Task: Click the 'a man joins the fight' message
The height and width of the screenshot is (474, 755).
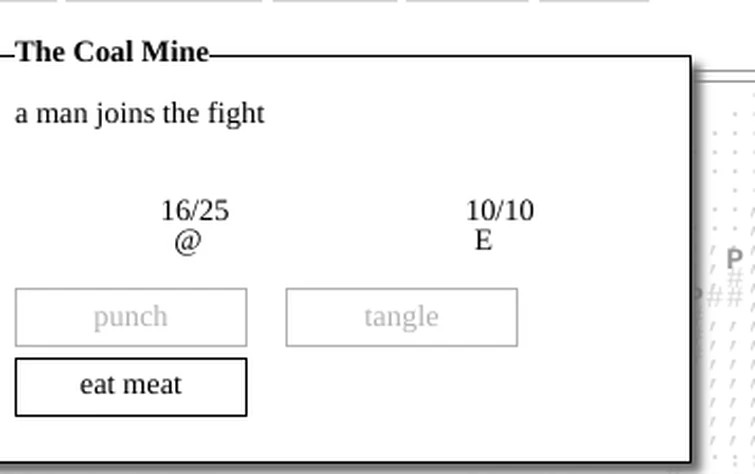Action: [x=140, y=113]
